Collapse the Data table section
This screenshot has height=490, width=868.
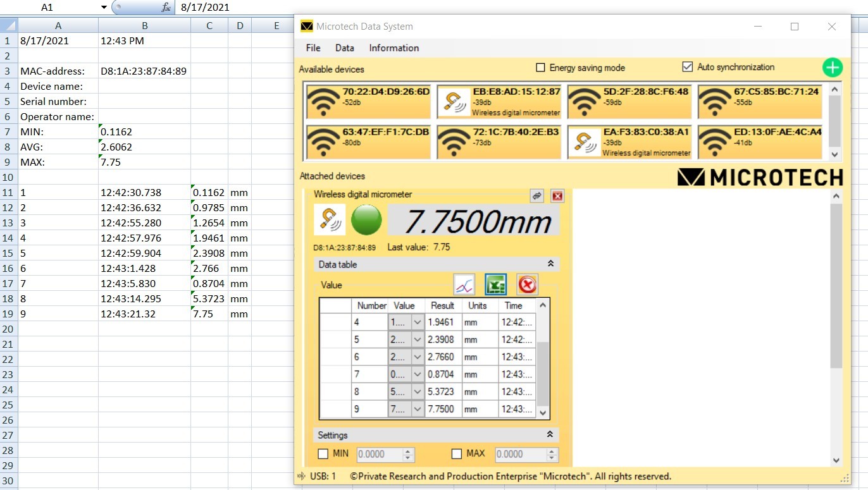pyautogui.click(x=550, y=264)
